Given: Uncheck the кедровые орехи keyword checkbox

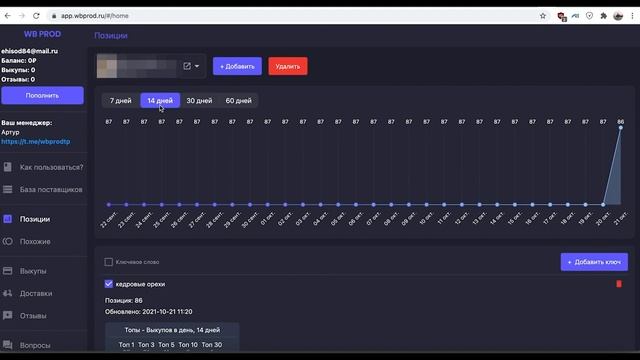Looking at the screenshot, I should (109, 284).
